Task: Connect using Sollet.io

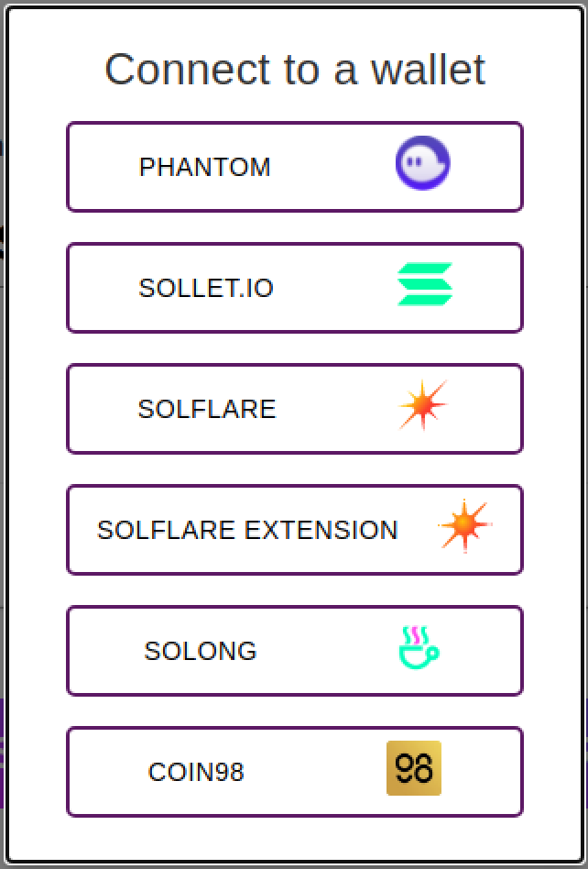Action: pos(294,288)
